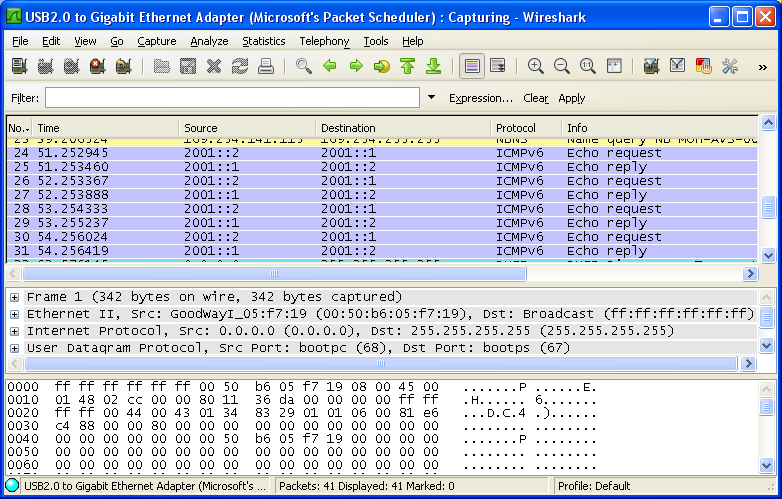Open the Analyze menu
The height and width of the screenshot is (499, 782).
209,41
